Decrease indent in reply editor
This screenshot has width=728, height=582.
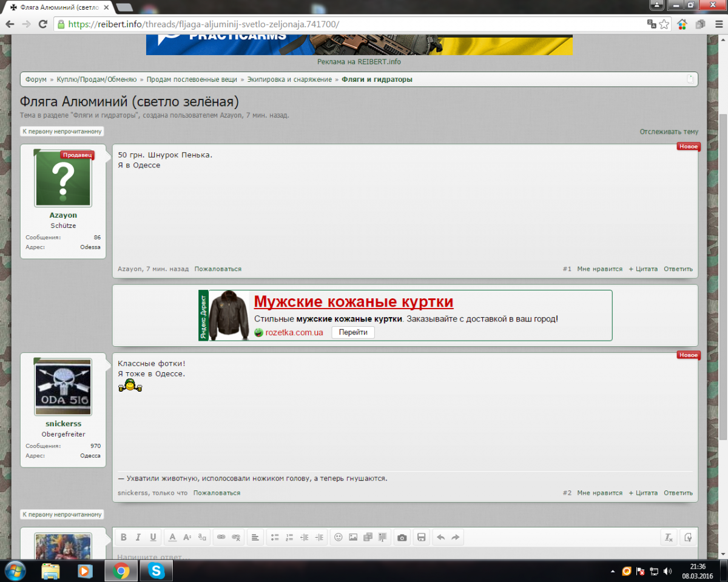305,537
